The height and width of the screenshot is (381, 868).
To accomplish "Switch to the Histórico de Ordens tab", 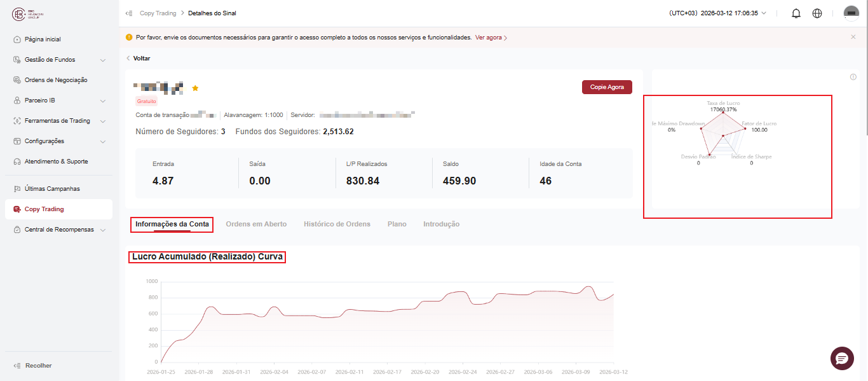I will 337,224.
